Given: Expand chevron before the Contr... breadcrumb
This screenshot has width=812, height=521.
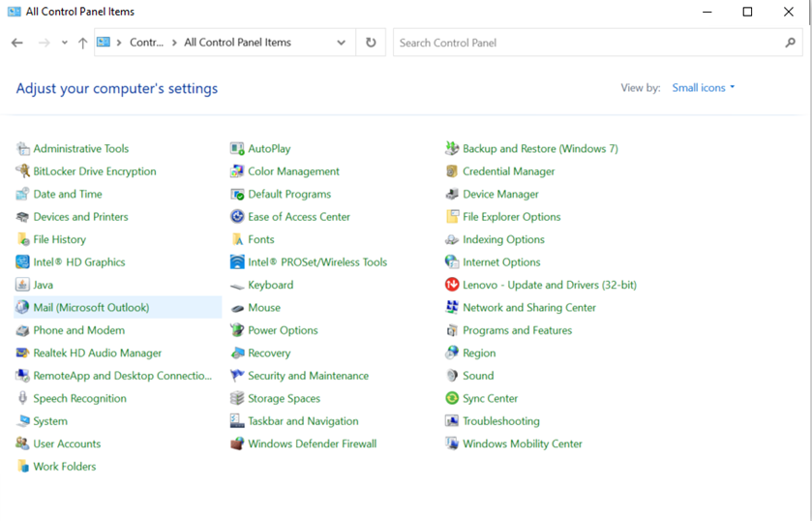Looking at the screenshot, I should pyautogui.click(x=119, y=43).
